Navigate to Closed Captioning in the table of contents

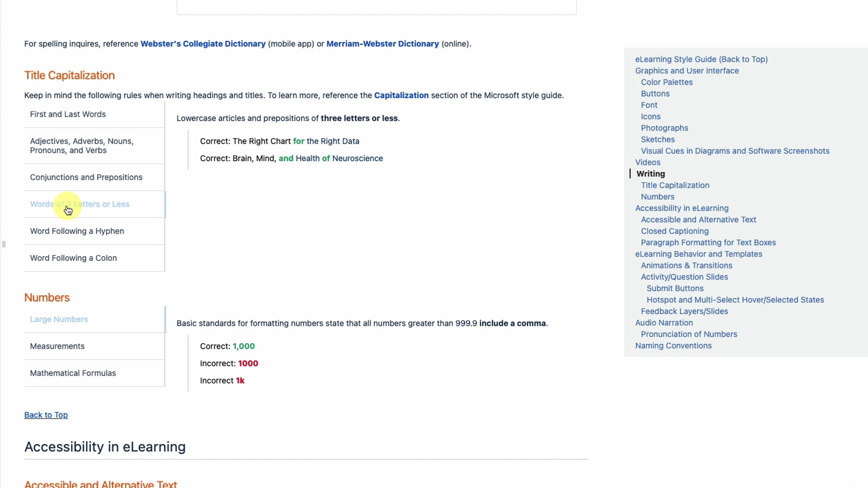point(674,231)
